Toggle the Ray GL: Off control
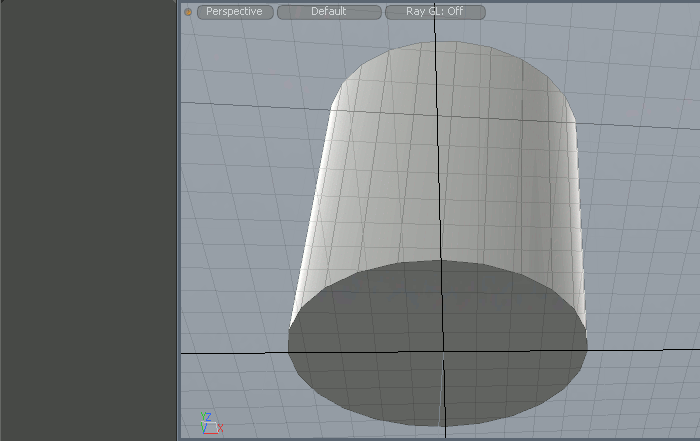Image resolution: width=700 pixels, height=441 pixels. tap(434, 12)
